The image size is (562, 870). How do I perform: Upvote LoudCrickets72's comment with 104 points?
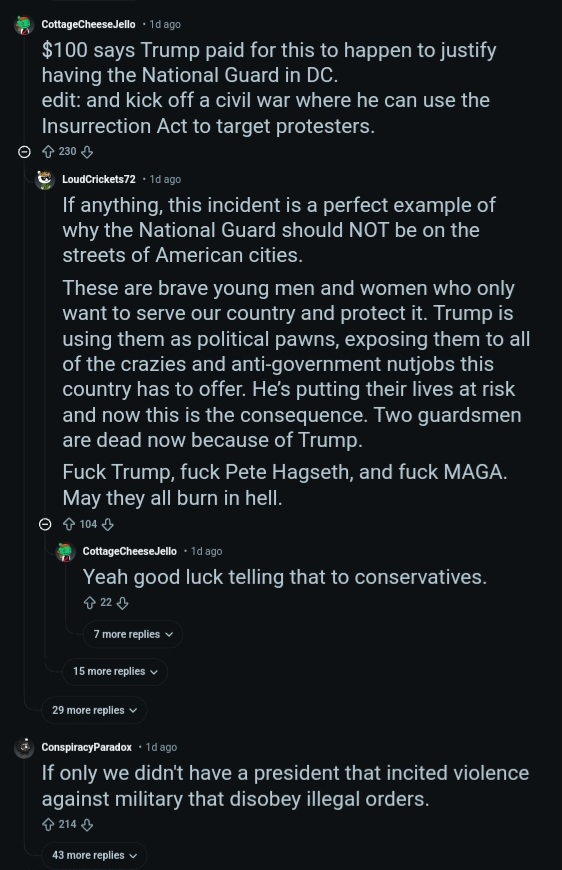click(x=69, y=524)
